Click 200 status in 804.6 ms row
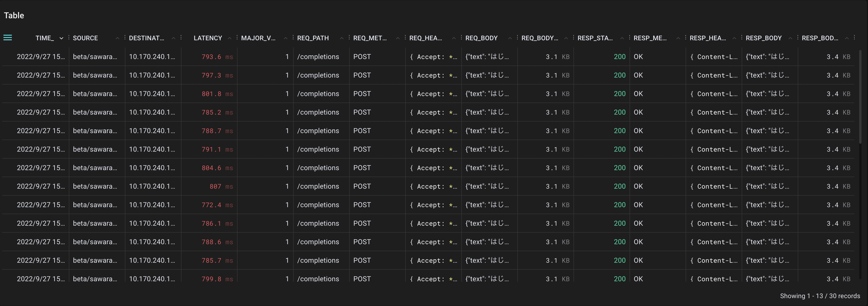868x306 pixels. [x=619, y=168]
